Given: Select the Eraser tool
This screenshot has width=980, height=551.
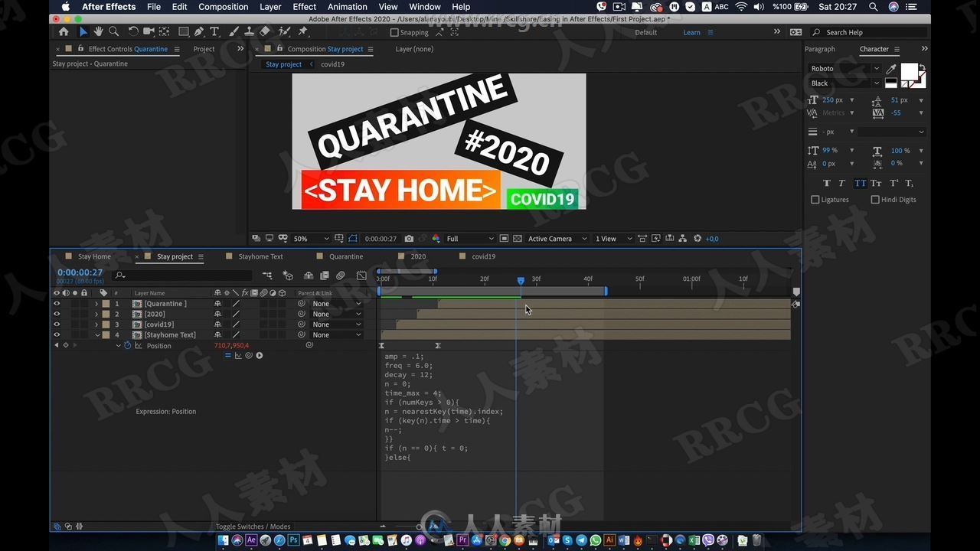Looking at the screenshot, I should [x=265, y=32].
